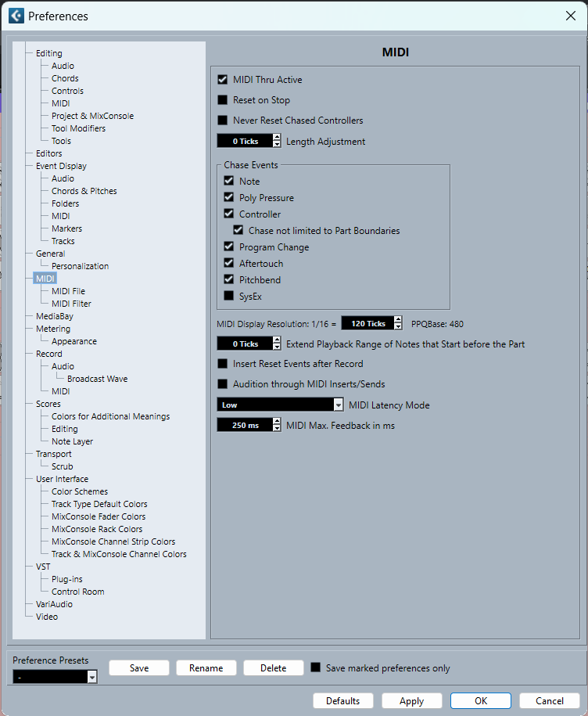The height and width of the screenshot is (716, 588).
Task: Enable Save marked preferences only
Action: [x=316, y=668]
